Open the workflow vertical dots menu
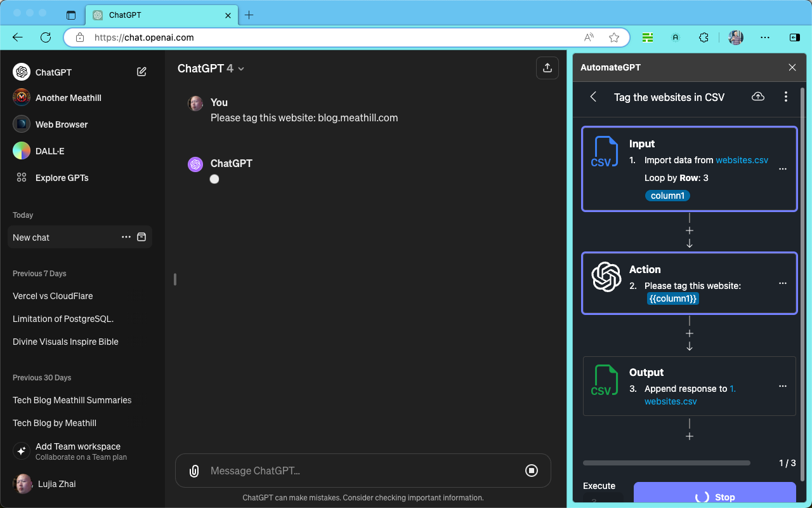The width and height of the screenshot is (812, 508). 786,97
